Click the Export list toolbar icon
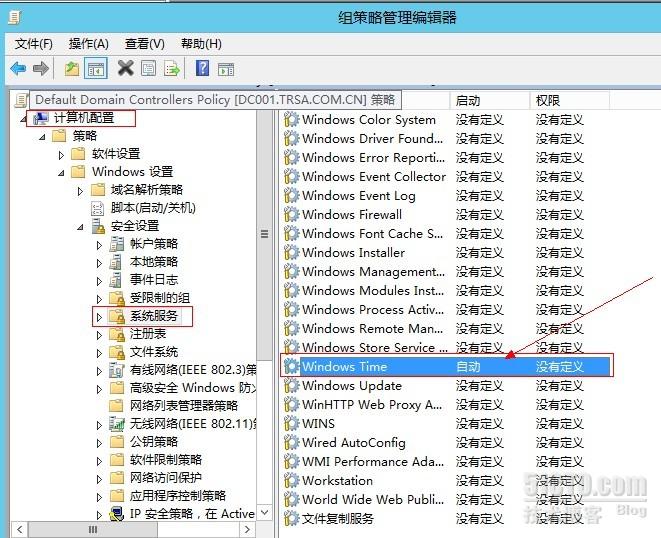This screenshot has width=661, height=538. [x=172, y=69]
